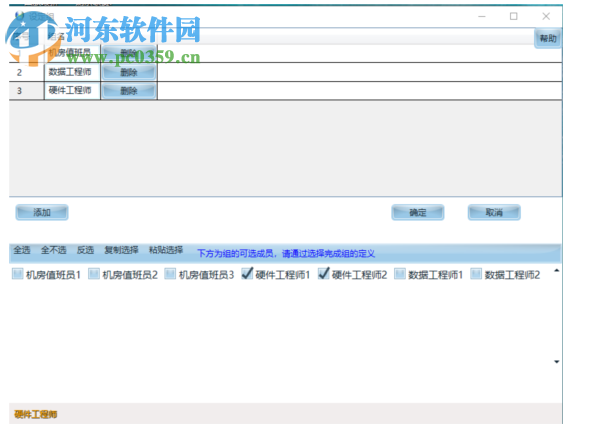Click 粘贴选择 to paste selection
The width and height of the screenshot is (603, 434).
(x=166, y=250)
